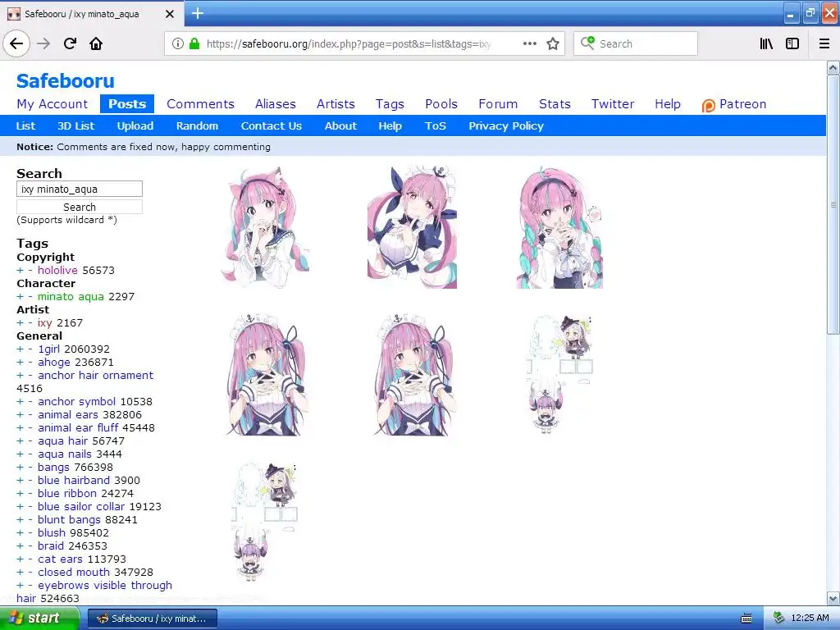Image resolution: width=840 pixels, height=630 pixels.
Task: Open the thumbnail with the heart speech bubble
Action: [559, 226]
